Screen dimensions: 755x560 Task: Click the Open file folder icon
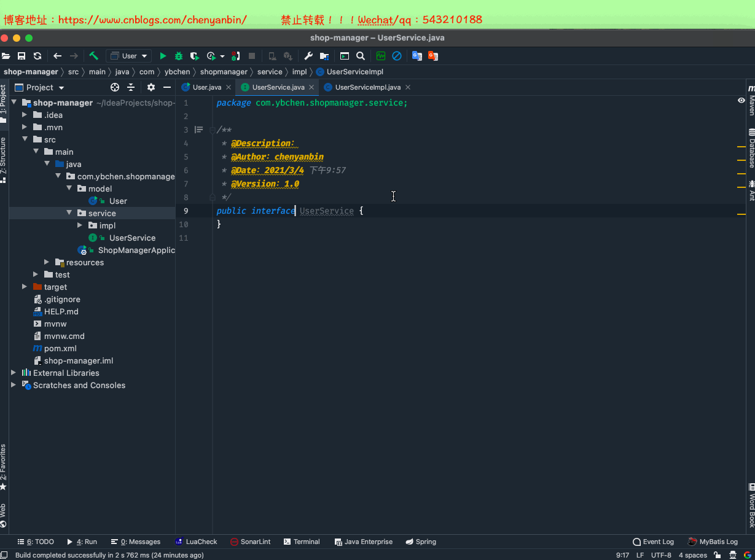click(x=6, y=56)
